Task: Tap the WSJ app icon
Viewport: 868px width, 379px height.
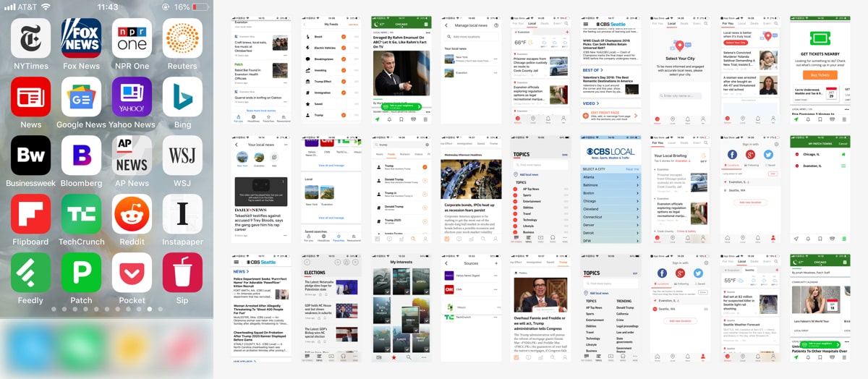Action: pos(182,155)
